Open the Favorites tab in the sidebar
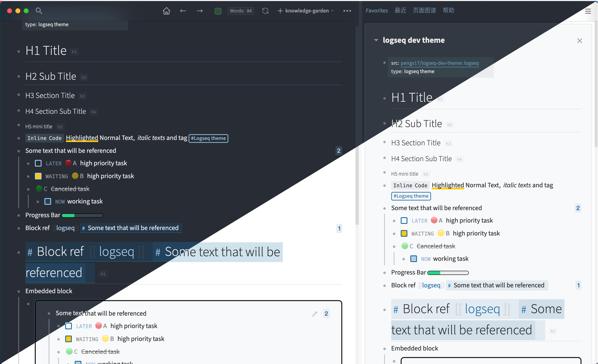 tap(377, 10)
